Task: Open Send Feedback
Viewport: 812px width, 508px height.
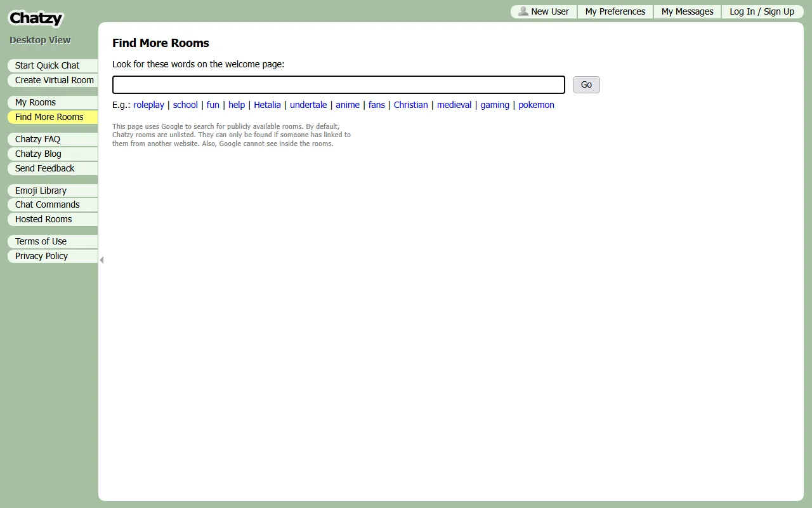Action: click(x=43, y=168)
